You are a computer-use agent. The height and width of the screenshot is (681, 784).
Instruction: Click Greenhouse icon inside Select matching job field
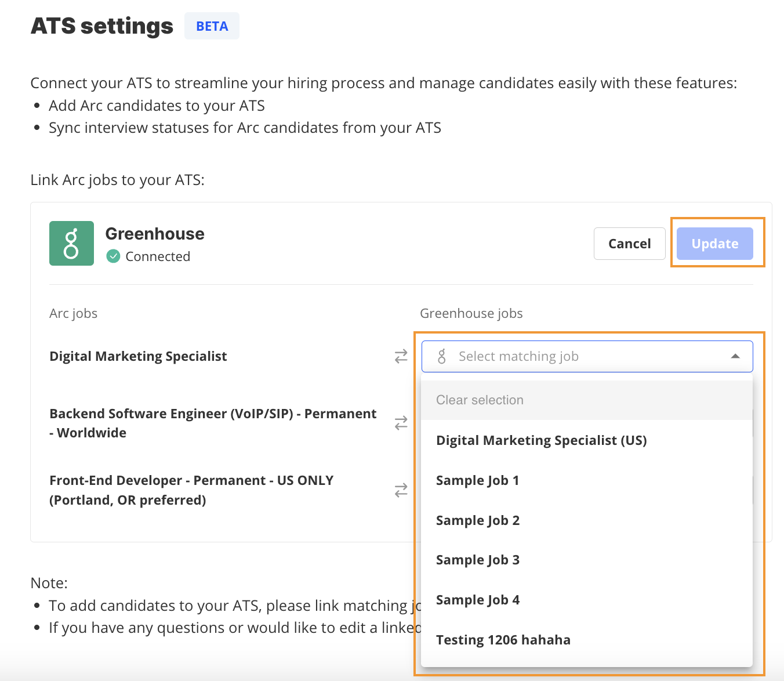coord(442,356)
